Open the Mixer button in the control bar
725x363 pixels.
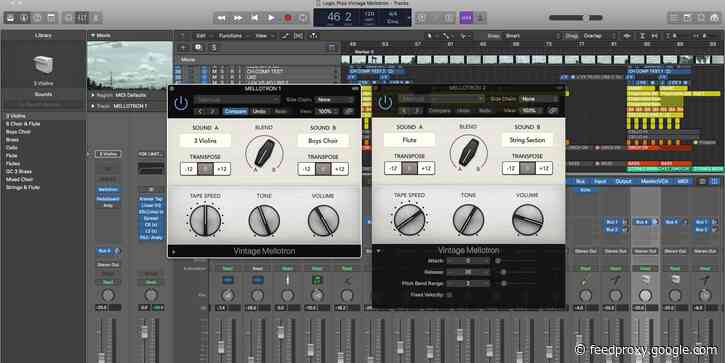(82, 18)
